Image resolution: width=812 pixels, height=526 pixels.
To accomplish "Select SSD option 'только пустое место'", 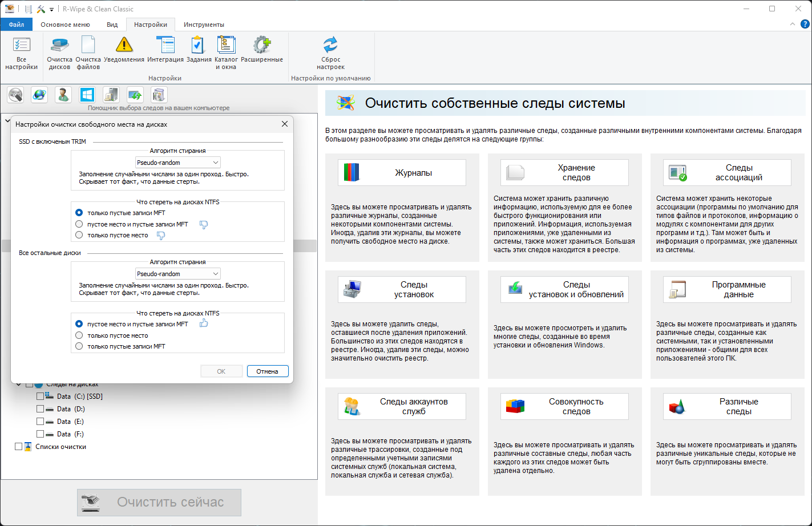I will tap(79, 235).
